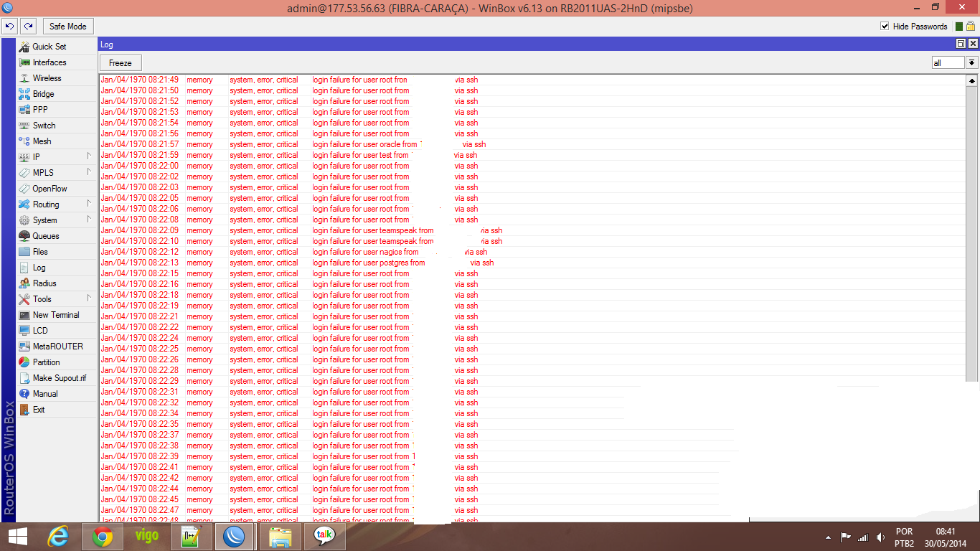Open the New Terminal menu item
This screenshot has width=980, height=551.
[x=57, y=315]
